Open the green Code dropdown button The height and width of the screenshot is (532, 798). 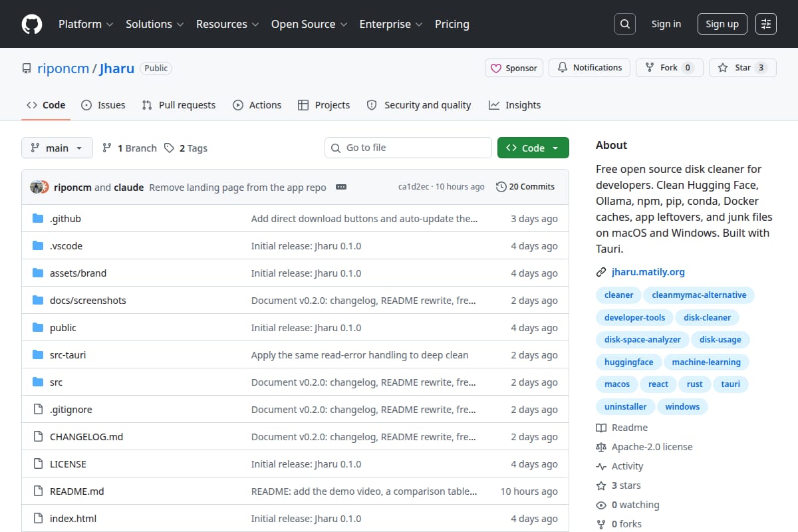(x=533, y=148)
